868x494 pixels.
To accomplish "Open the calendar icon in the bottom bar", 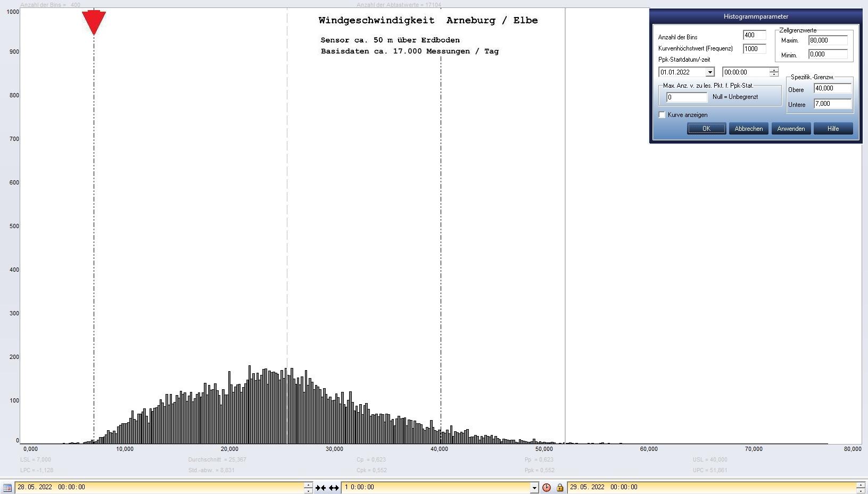I will [7, 487].
